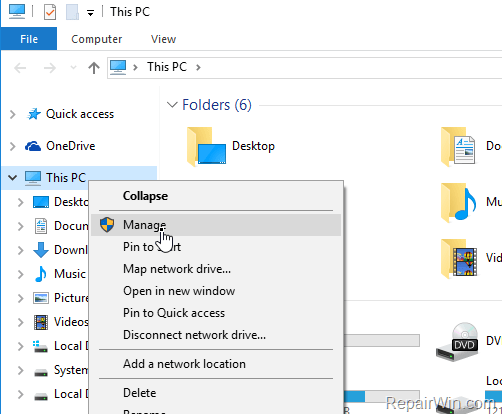Image resolution: width=502 pixels, height=414 pixels.
Task: Go up one level with Up arrow
Action: tap(94, 68)
